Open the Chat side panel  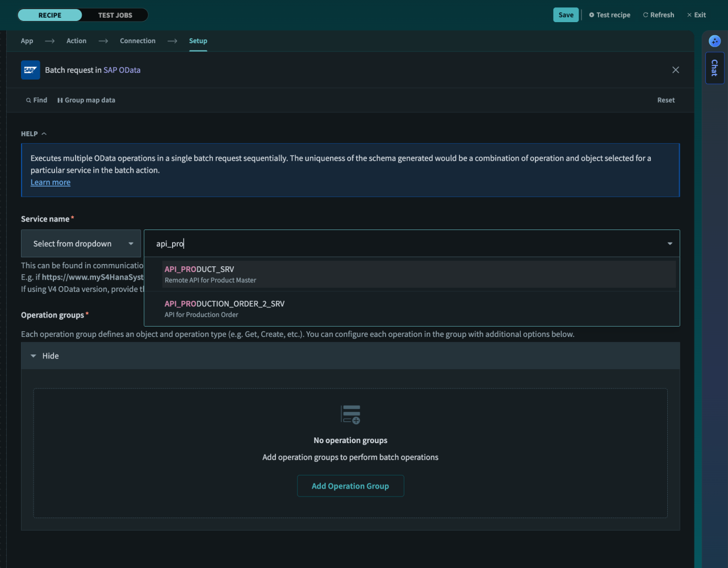[714, 68]
